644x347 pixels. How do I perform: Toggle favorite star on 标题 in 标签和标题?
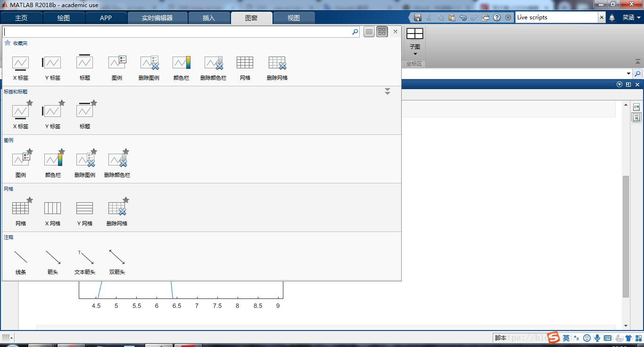94,103
